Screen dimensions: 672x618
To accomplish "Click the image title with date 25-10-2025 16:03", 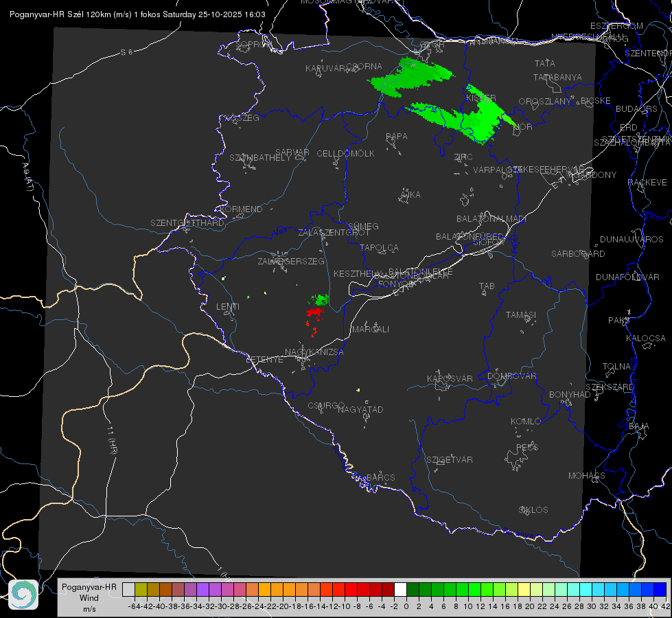I will (137, 14).
